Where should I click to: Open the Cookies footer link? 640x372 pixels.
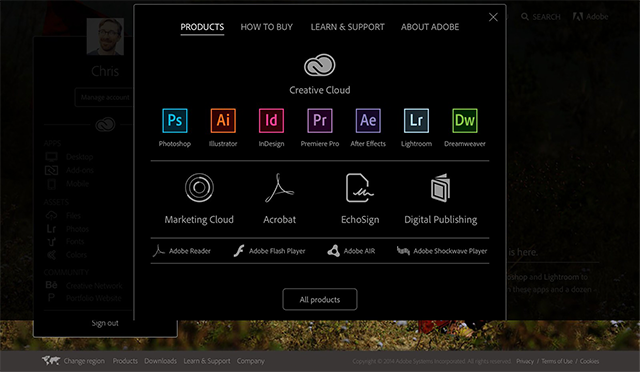589,361
